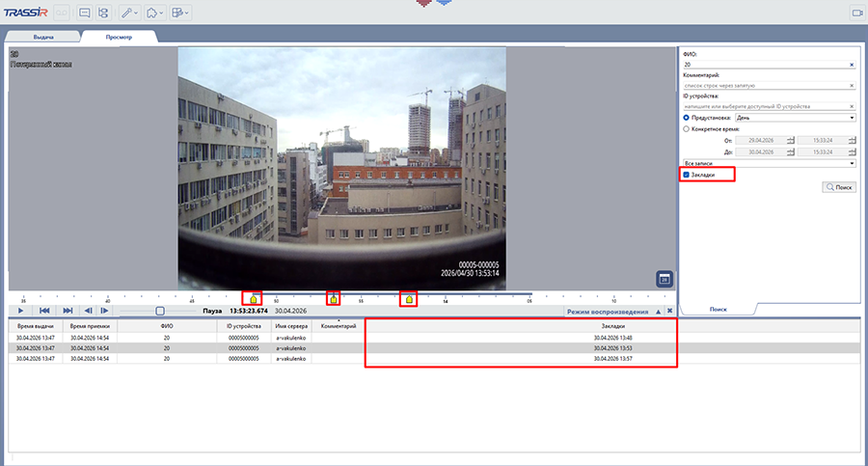Click the first yellow bookmark marker on the timeline
868x466 pixels.
point(253,299)
